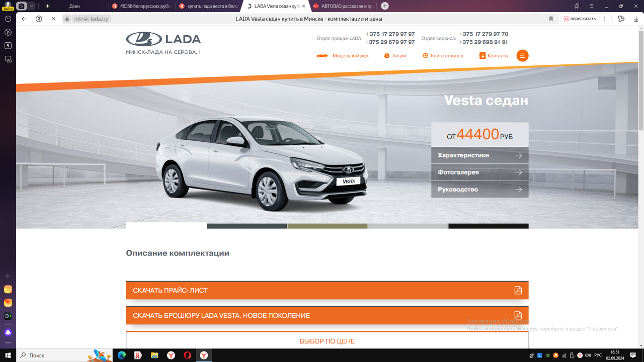The height and width of the screenshot is (362, 644).
Task: Click service phone +375 29 698 91 91
Action: pyautogui.click(x=484, y=42)
